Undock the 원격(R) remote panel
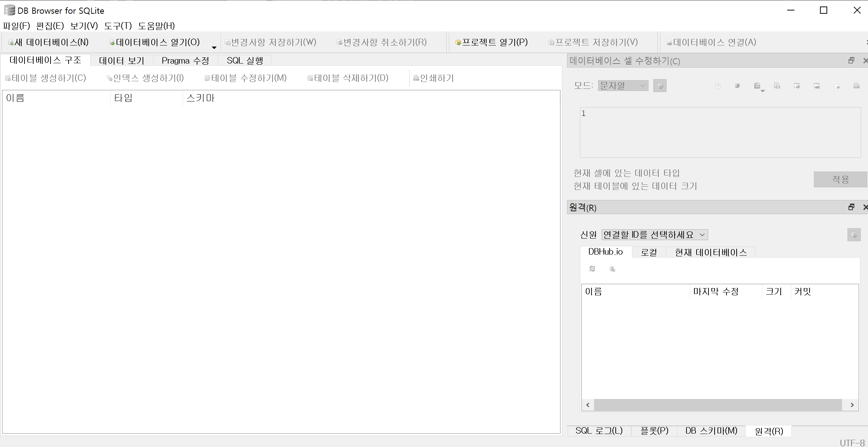This screenshot has width=868, height=447. (851, 207)
